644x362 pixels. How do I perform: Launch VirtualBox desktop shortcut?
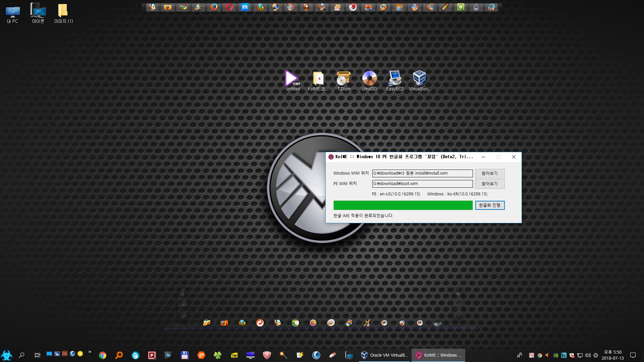click(420, 81)
